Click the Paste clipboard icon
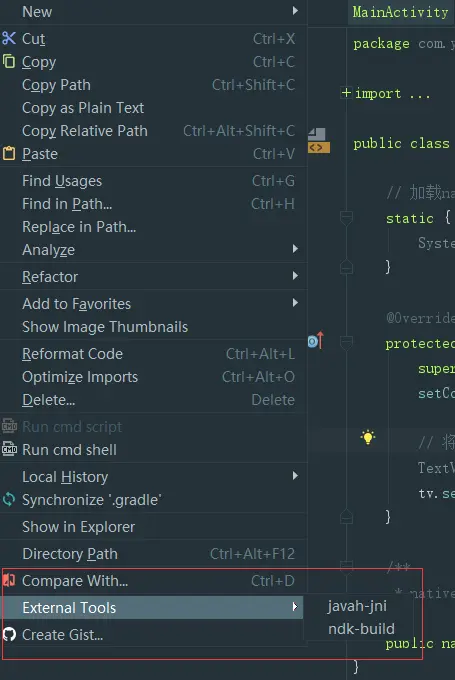 tap(9, 154)
